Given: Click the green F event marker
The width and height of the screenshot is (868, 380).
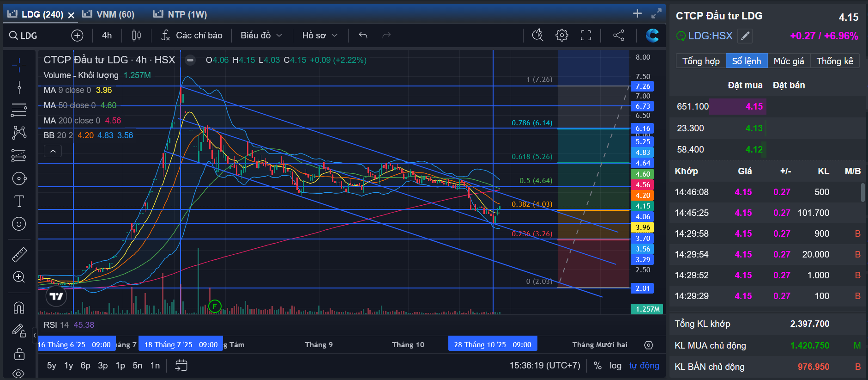Looking at the screenshot, I should pyautogui.click(x=215, y=306).
